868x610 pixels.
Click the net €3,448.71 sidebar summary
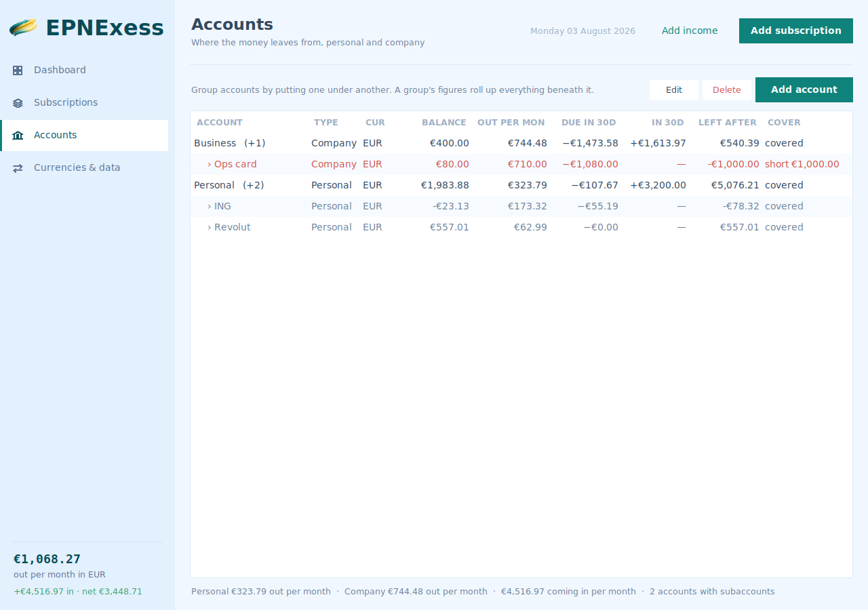[112, 591]
